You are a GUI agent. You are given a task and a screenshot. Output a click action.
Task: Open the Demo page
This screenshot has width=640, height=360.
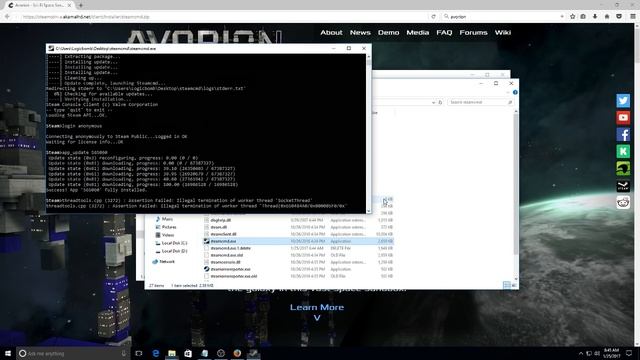click(388, 33)
